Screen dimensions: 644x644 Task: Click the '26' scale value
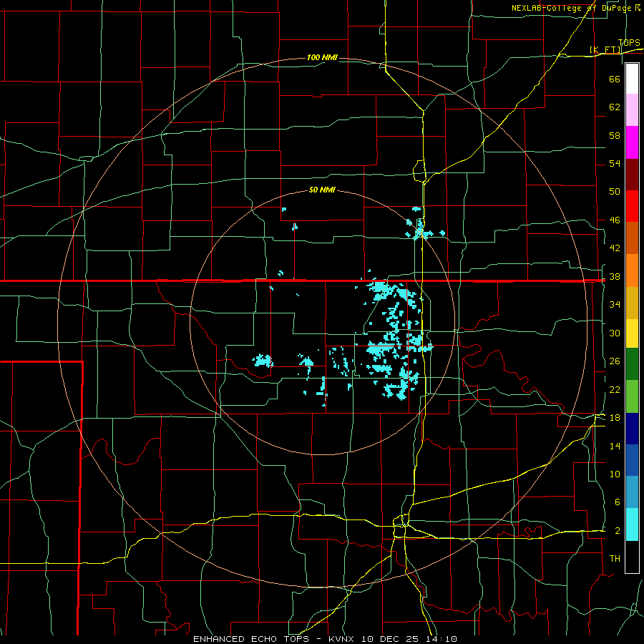[x=615, y=362]
